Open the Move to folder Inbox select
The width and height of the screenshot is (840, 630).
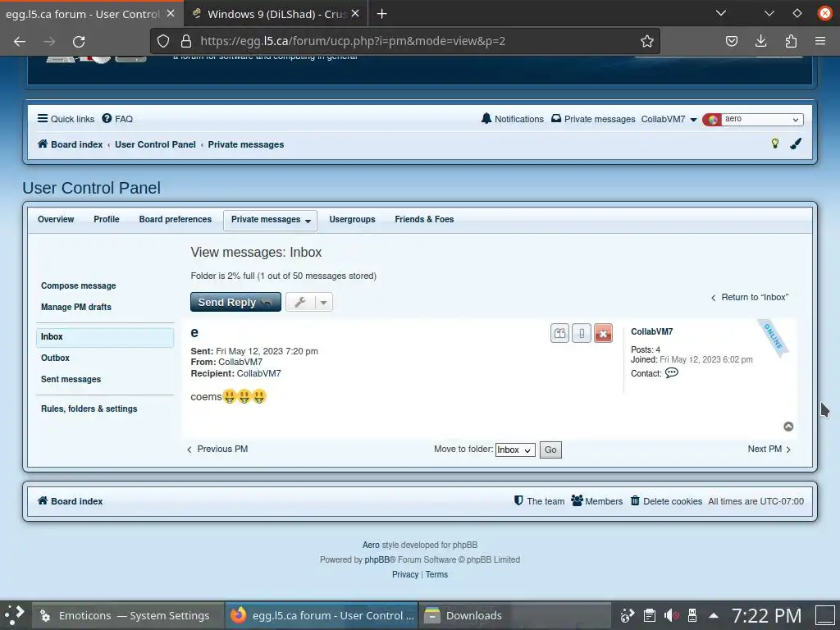click(515, 450)
